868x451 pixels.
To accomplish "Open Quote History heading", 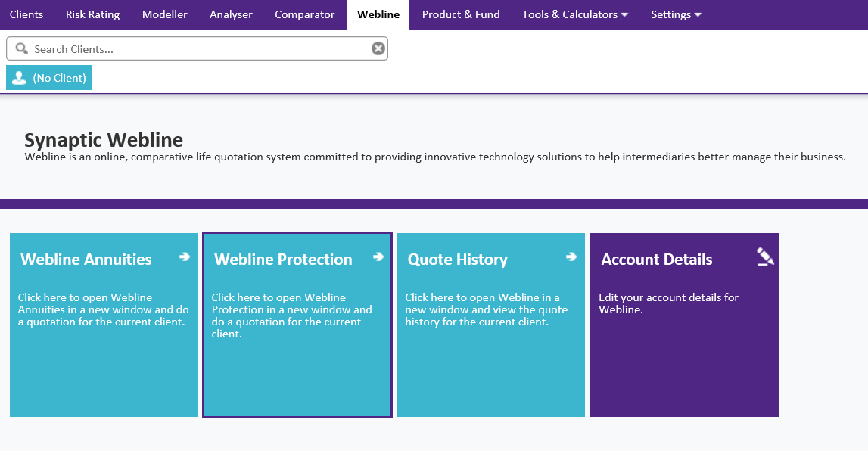I will (x=457, y=260).
